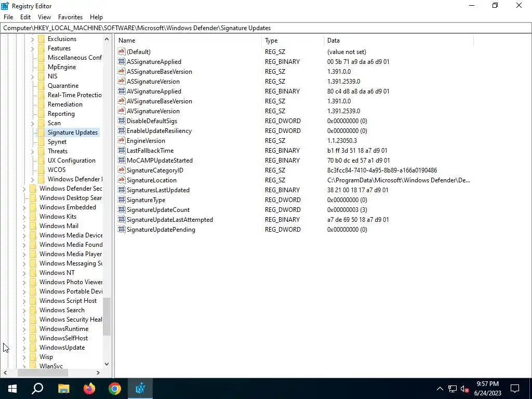Select the SignatureUpdateCount value
Image resolution: width=532 pixels, height=399 pixels.
[158, 210]
